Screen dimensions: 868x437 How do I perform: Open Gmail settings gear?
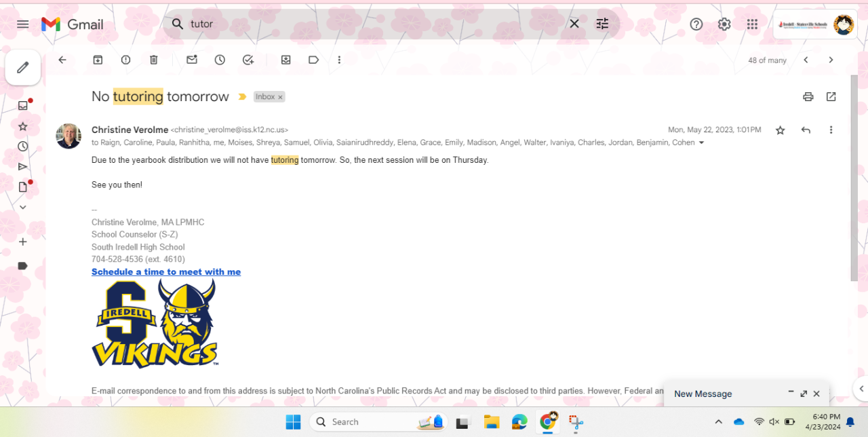pos(724,24)
